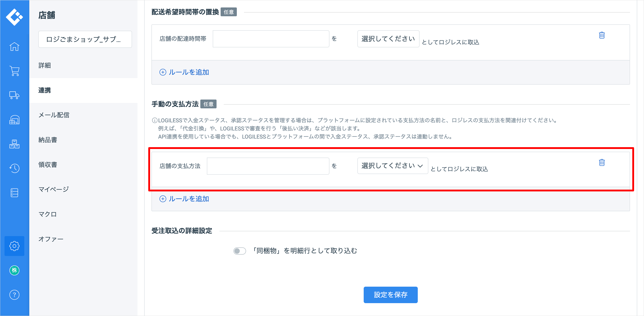Toggle 「同梱物」を明細行として取り込む switch
Screen dimensions: 644x316
click(x=240, y=251)
